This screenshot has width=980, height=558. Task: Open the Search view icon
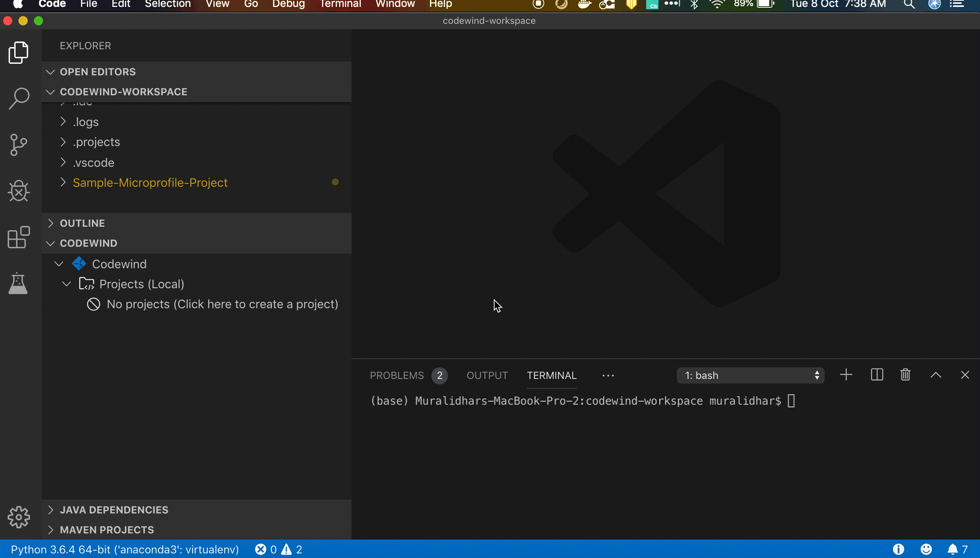click(x=18, y=98)
